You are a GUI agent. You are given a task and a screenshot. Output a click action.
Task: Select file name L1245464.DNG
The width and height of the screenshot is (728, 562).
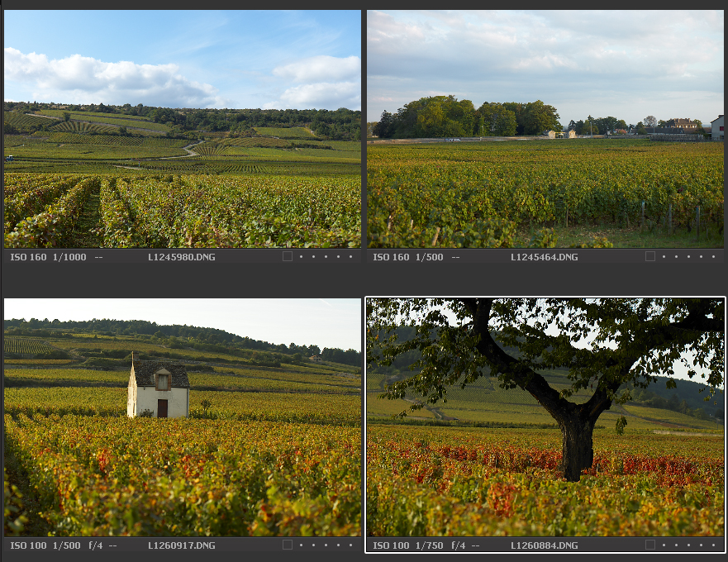point(545,257)
